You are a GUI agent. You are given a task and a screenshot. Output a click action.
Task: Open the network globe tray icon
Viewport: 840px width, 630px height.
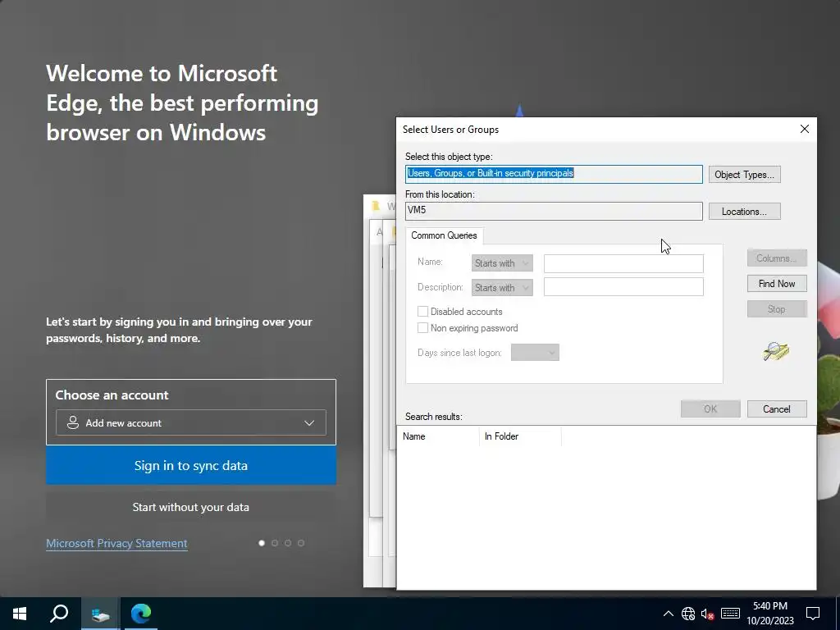pos(688,614)
